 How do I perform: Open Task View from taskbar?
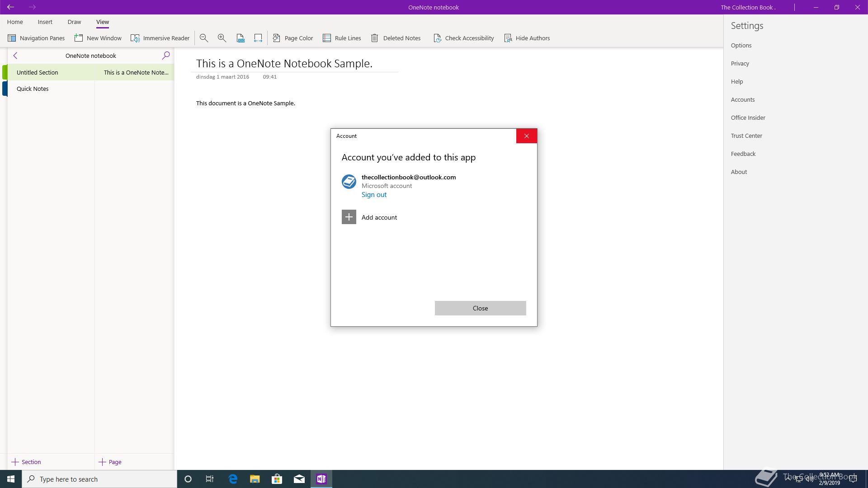point(210,479)
